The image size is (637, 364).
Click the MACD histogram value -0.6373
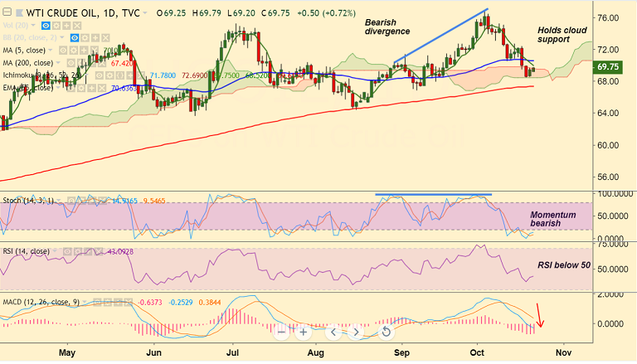(150, 303)
